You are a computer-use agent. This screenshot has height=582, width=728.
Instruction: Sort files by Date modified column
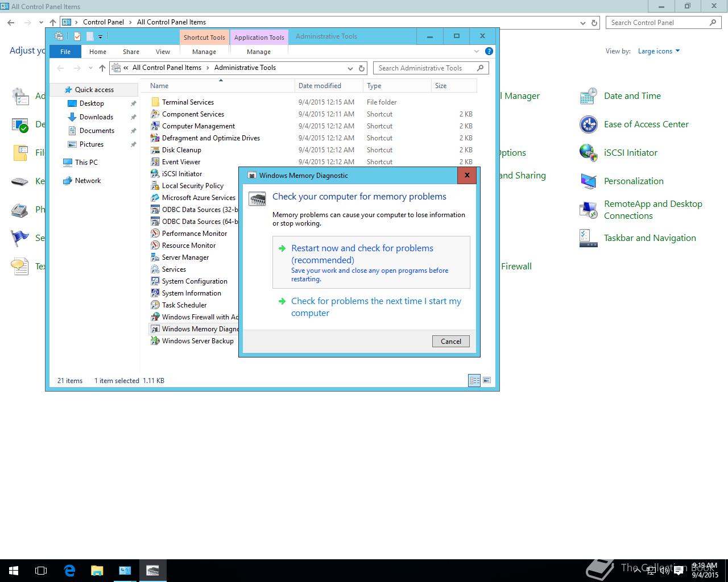pos(329,86)
